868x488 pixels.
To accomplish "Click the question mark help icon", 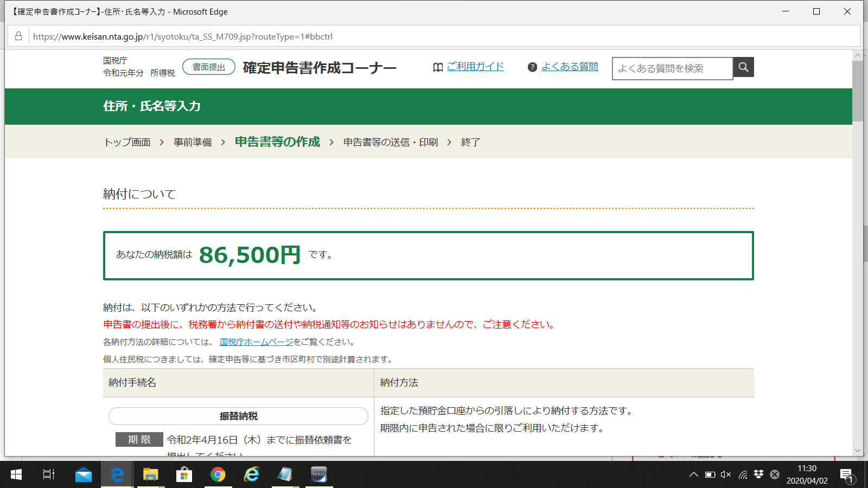I will coord(532,67).
